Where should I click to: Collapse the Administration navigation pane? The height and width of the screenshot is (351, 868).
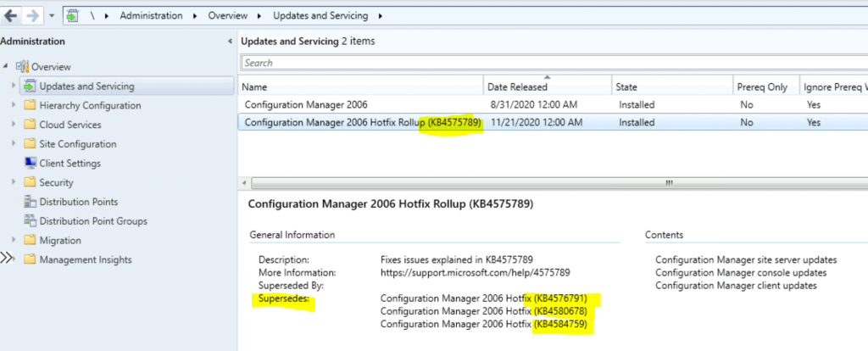click(230, 42)
